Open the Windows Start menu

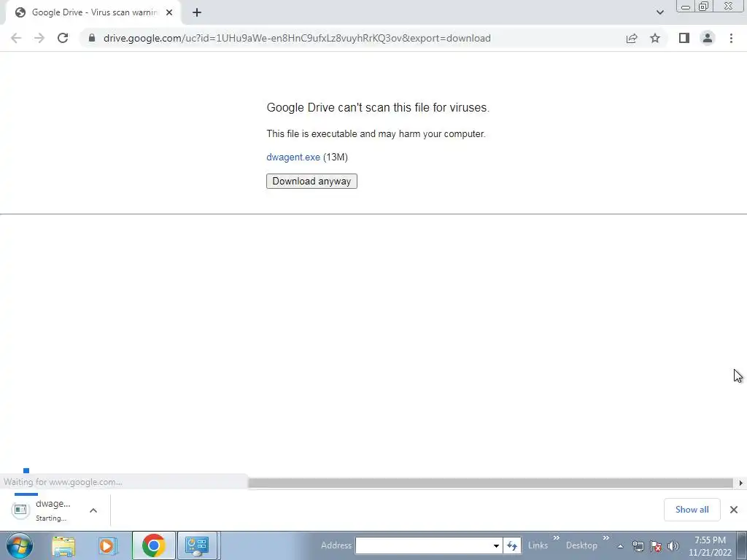tap(20, 545)
